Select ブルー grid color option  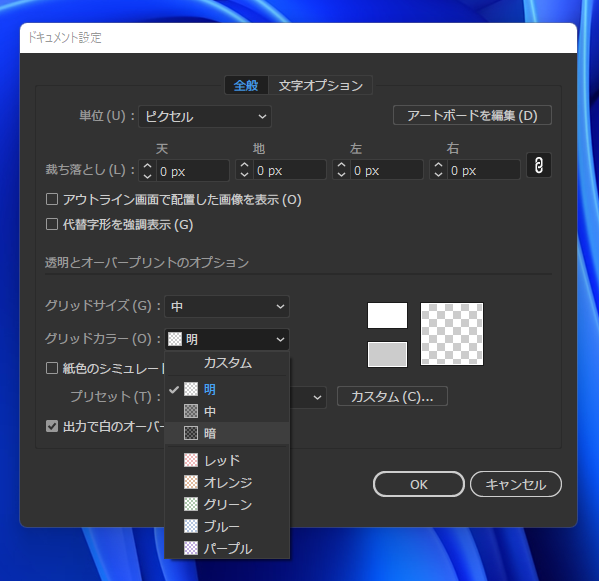pyautogui.click(x=227, y=526)
